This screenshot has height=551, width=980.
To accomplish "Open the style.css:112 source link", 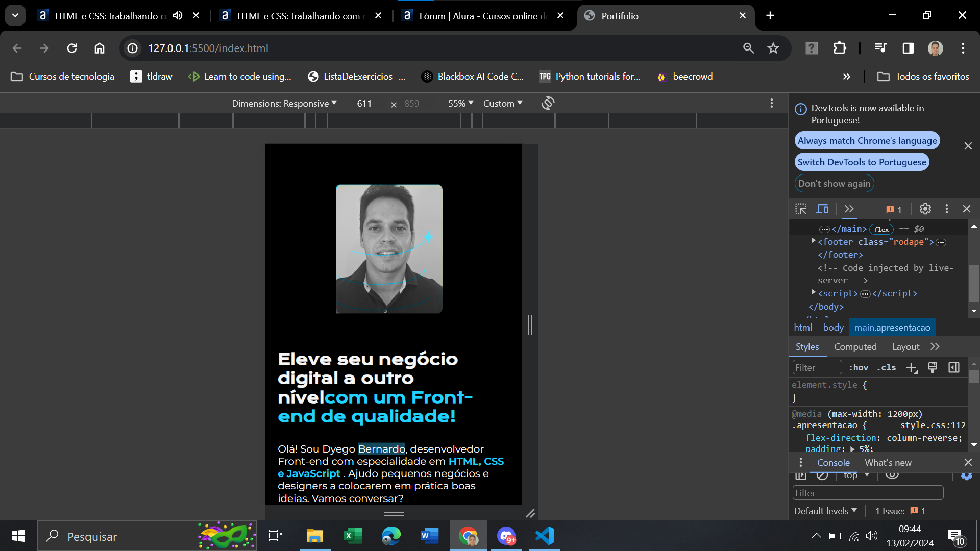I will (x=933, y=425).
